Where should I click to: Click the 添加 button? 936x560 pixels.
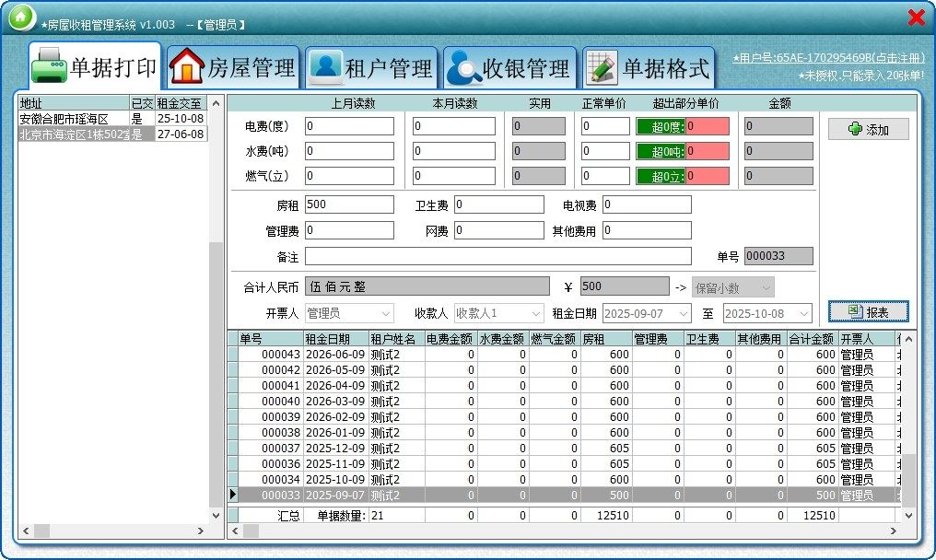point(869,129)
